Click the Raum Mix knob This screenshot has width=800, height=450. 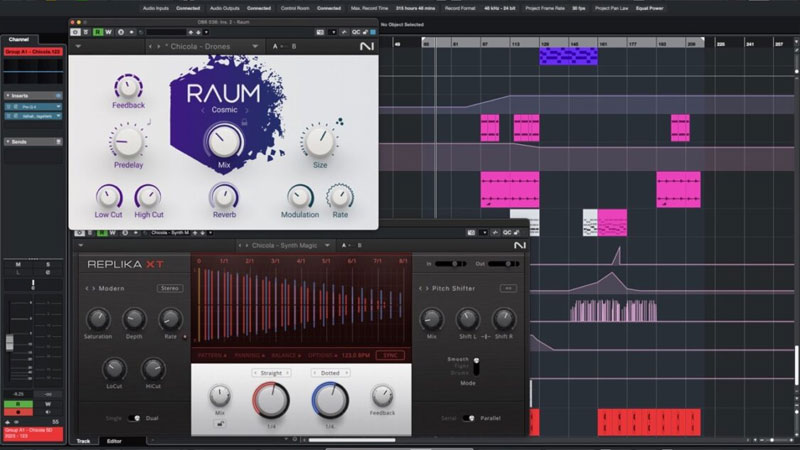tap(223, 141)
